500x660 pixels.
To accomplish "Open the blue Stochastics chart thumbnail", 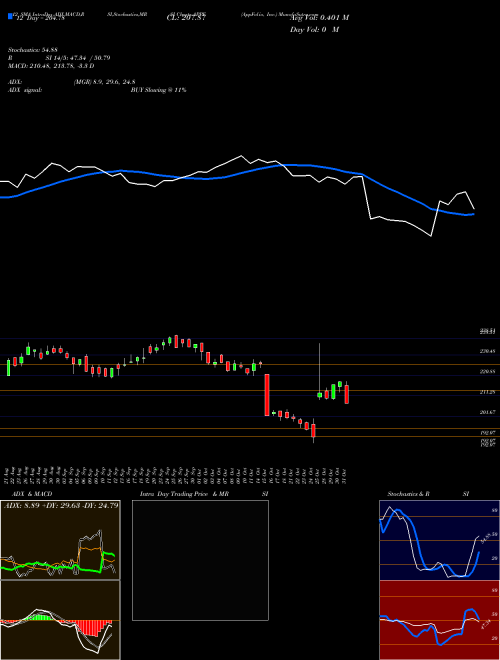I will click(x=439, y=540).
